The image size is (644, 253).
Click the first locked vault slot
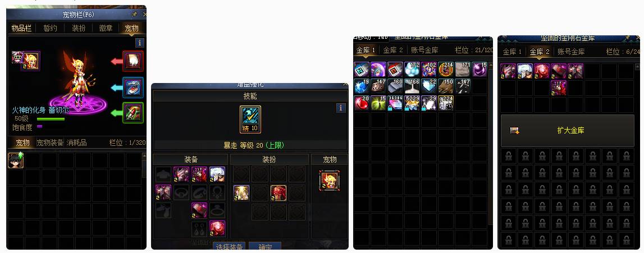509,156
